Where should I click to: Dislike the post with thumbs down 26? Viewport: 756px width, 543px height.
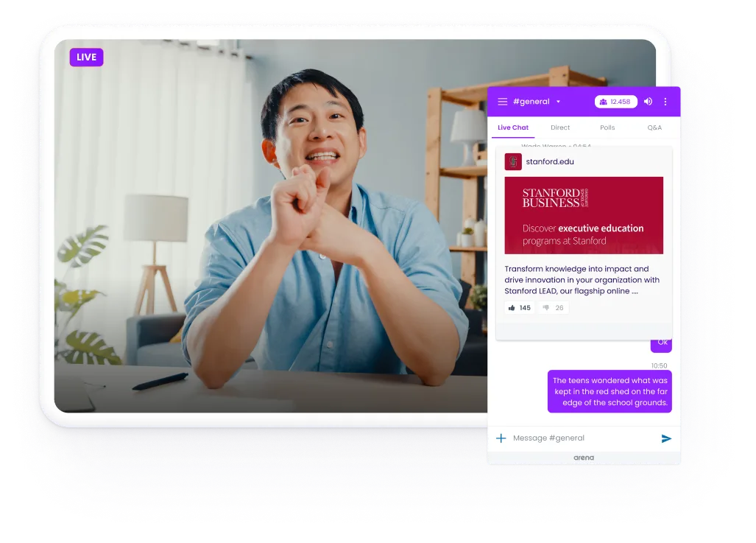coord(553,308)
